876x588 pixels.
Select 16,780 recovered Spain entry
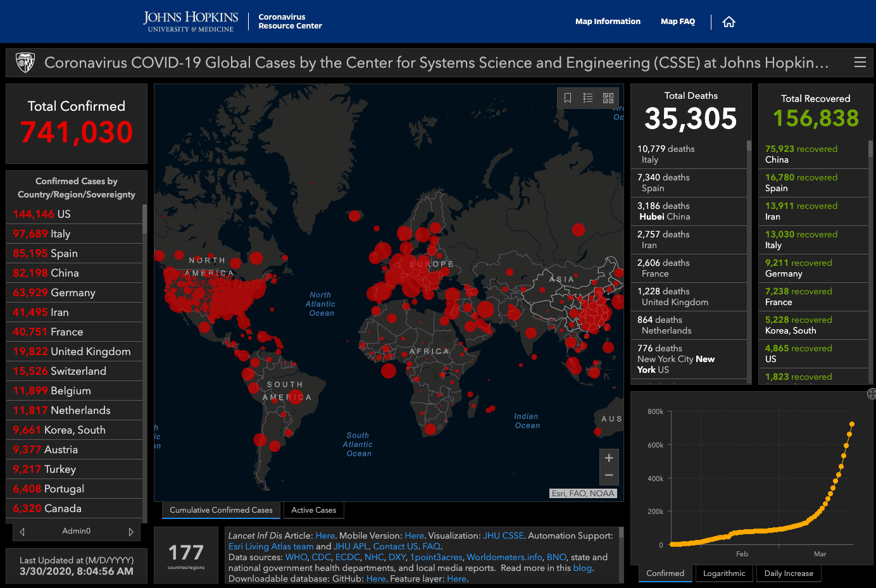[x=813, y=183]
